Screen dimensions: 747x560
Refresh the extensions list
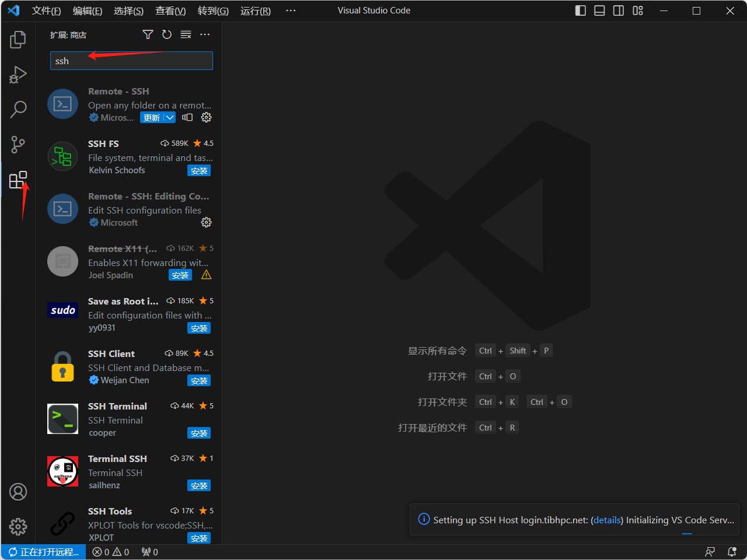pyautogui.click(x=167, y=34)
